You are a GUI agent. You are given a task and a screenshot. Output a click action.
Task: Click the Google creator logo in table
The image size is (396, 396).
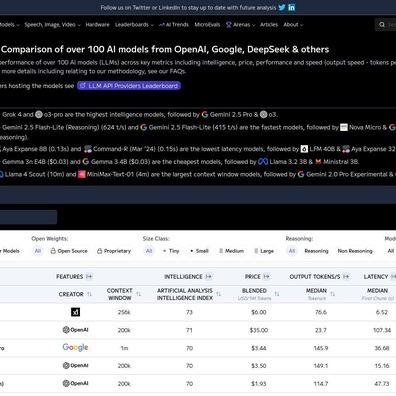tap(75, 348)
